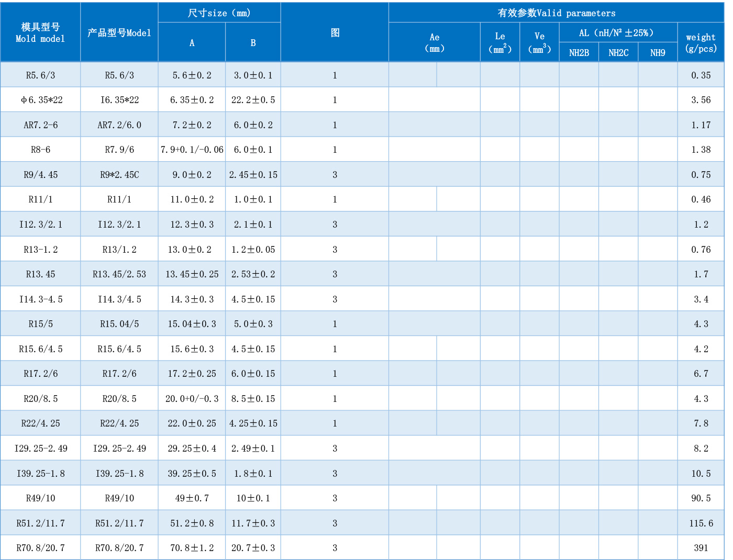Select the '有效参数Valid parameters' header
Viewport: 733px width, 560px height.
coord(556,13)
